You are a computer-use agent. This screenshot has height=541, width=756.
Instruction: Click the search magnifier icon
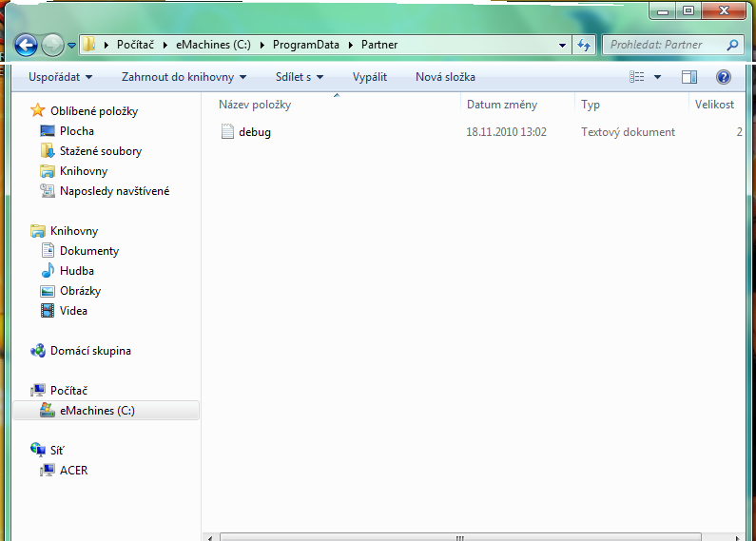732,45
